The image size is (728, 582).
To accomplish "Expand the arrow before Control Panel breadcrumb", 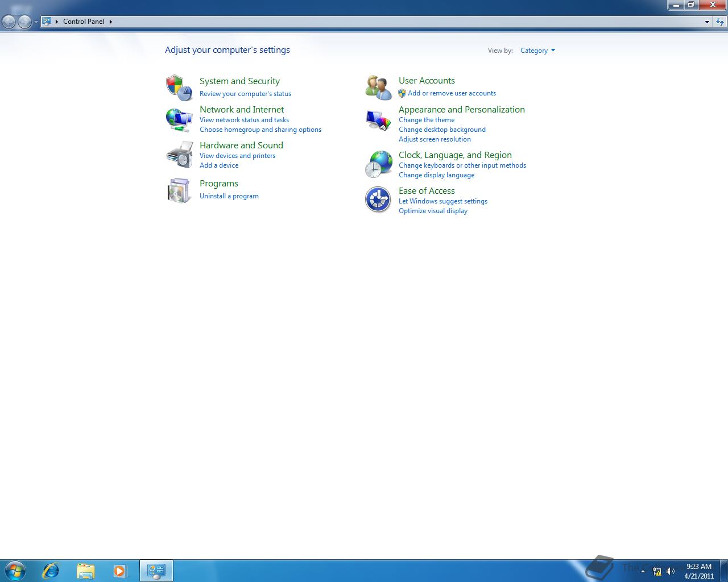I will (x=57, y=22).
